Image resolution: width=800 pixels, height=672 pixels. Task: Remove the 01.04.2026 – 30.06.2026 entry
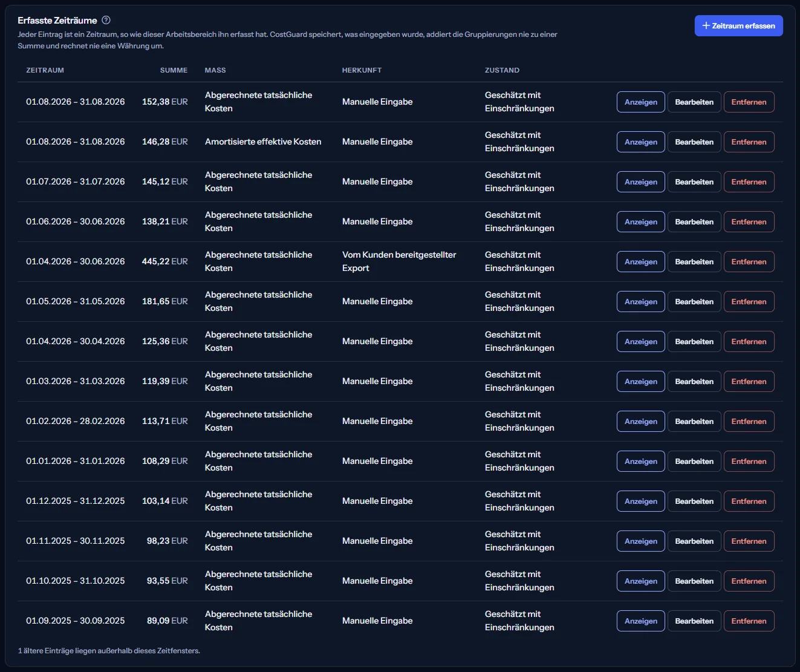[x=749, y=262]
